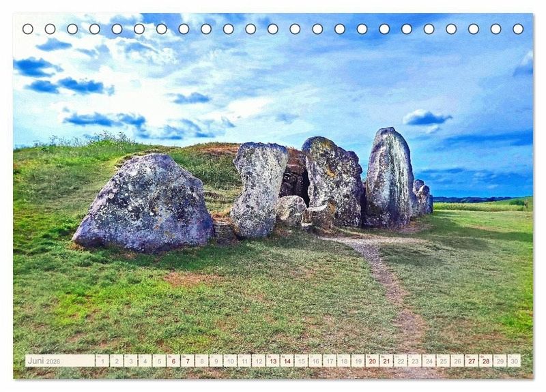Choose day 10 in the calendar strip
This screenshot has height=392, width=546.
click(x=230, y=361)
